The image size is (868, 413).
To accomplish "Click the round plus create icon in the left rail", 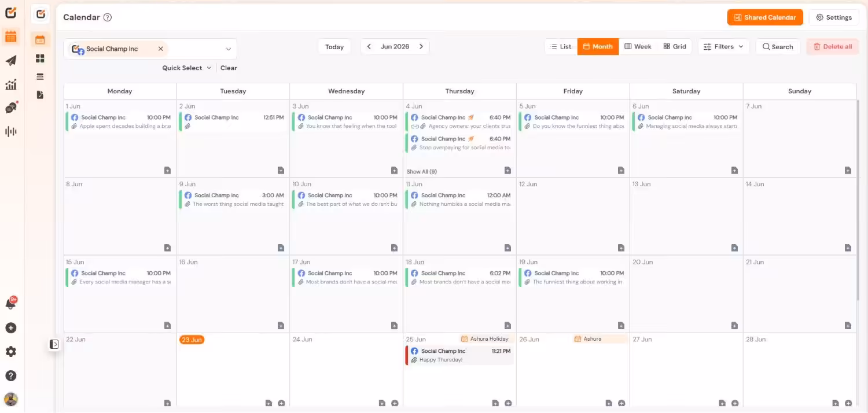I will (x=10, y=328).
